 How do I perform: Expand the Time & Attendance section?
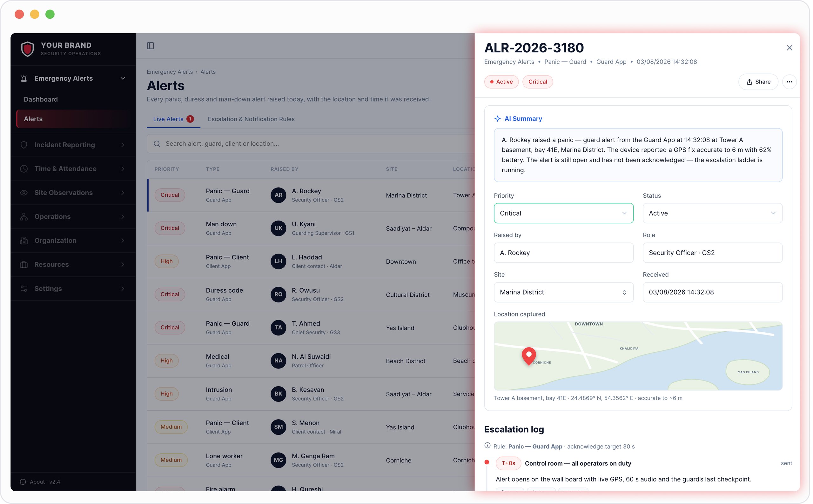73,169
